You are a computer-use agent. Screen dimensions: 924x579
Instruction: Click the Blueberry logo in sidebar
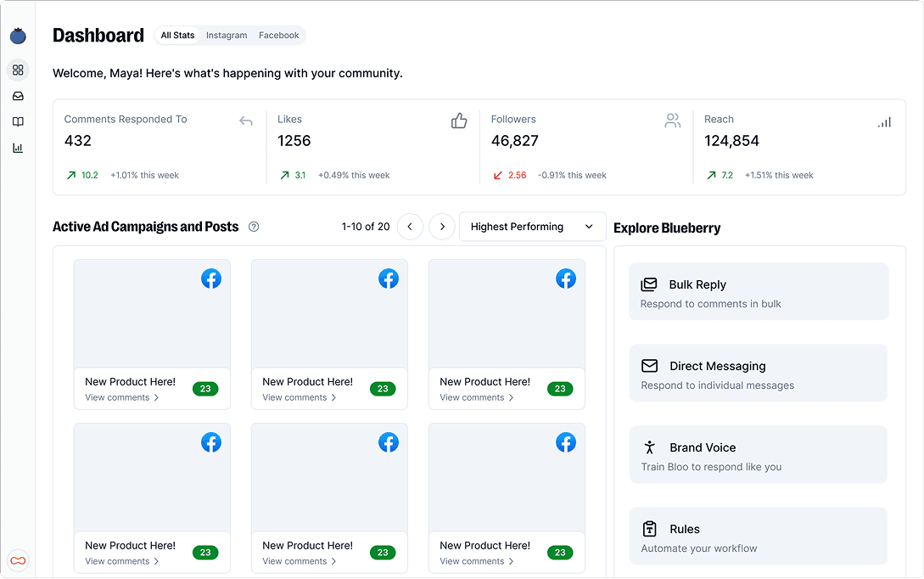tap(18, 36)
